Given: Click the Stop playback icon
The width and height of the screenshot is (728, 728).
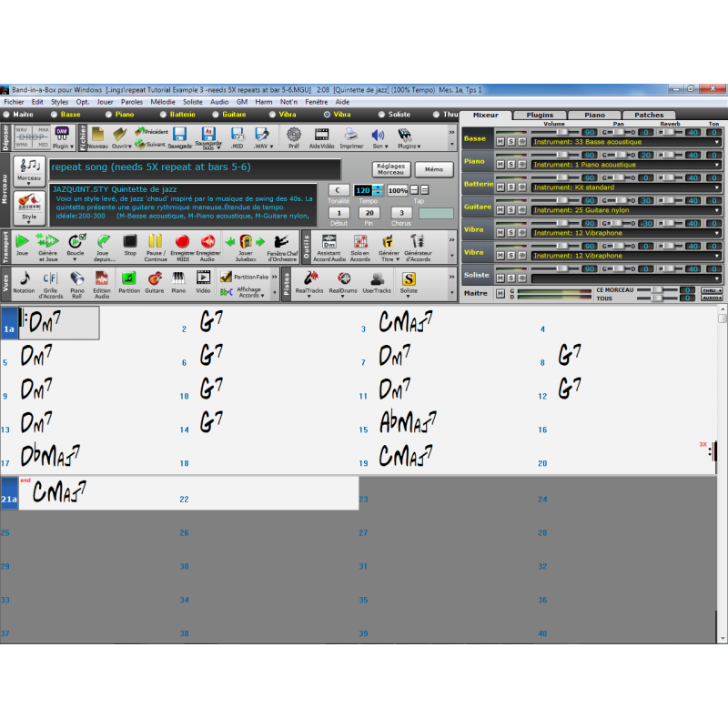Looking at the screenshot, I should (130, 242).
